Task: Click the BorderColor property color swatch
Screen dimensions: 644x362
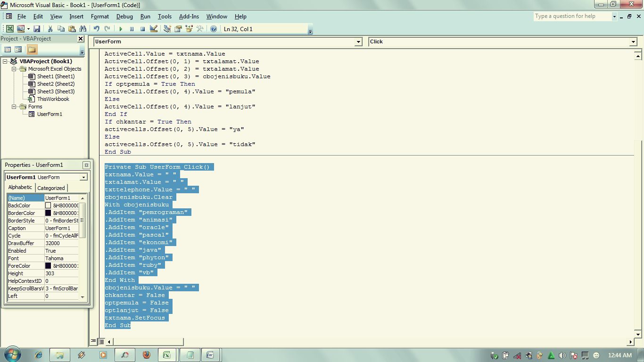Action: coord(48,213)
